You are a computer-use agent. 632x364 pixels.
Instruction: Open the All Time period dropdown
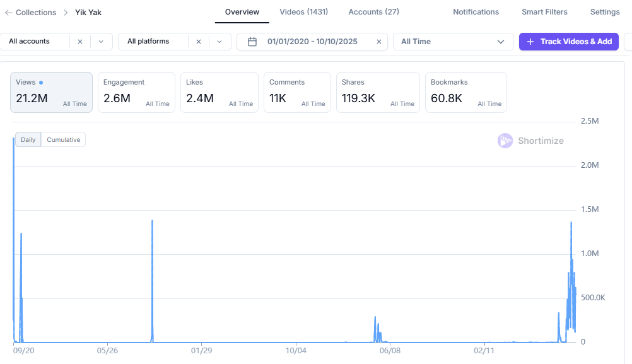click(x=453, y=42)
